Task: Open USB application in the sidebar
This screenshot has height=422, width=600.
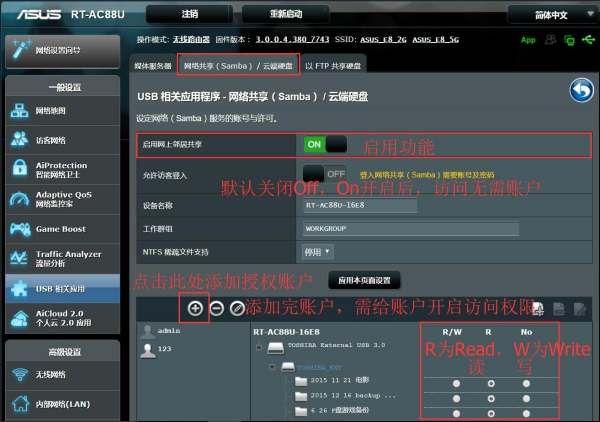Action: pos(63,288)
